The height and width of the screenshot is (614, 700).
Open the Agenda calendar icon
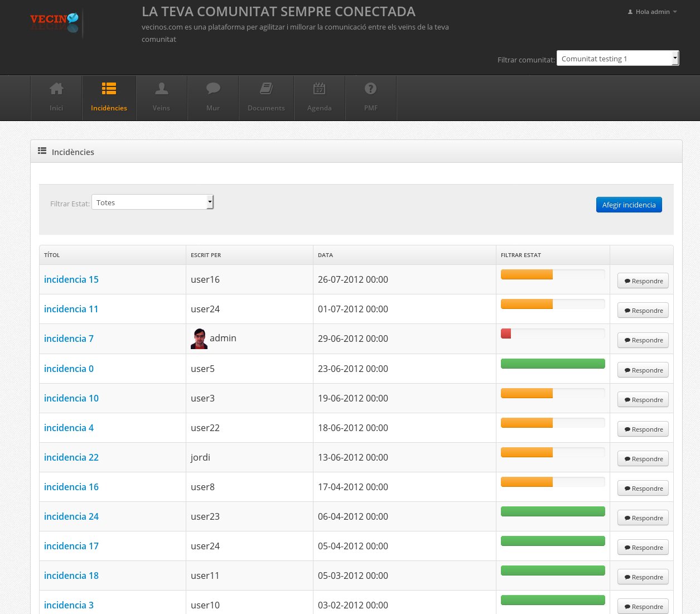click(319, 89)
